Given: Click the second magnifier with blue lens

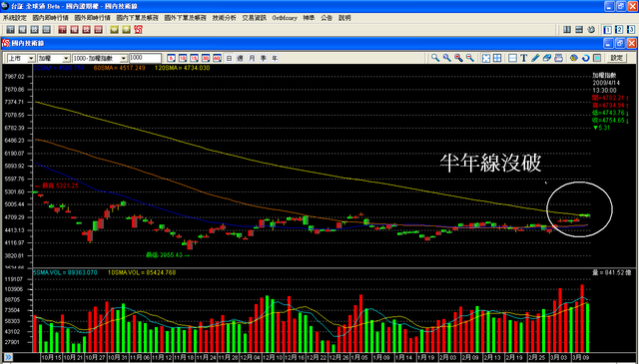Looking at the screenshot, I should (x=447, y=58).
